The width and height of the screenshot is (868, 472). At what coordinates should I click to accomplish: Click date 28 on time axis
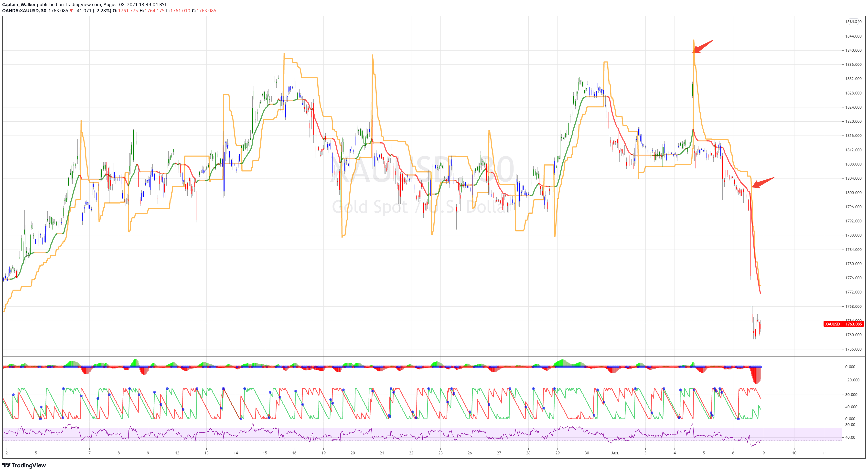pos(528,453)
